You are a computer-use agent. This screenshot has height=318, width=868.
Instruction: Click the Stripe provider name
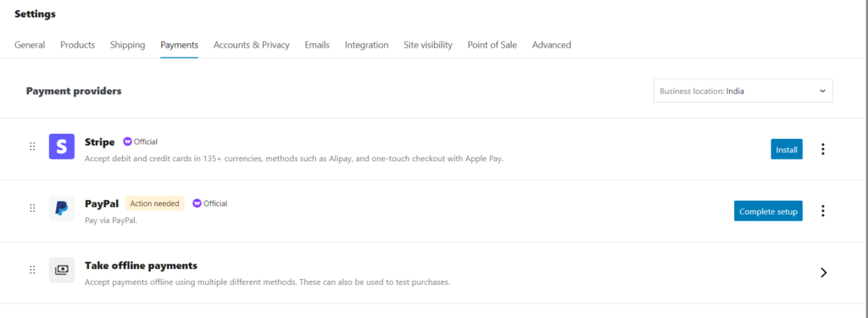point(100,142)
